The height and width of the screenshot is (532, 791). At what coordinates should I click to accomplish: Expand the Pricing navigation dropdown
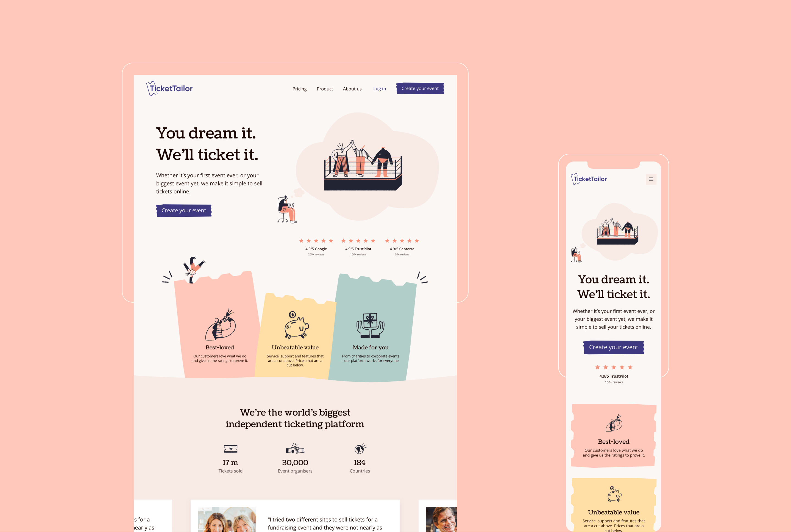[299, 88]
